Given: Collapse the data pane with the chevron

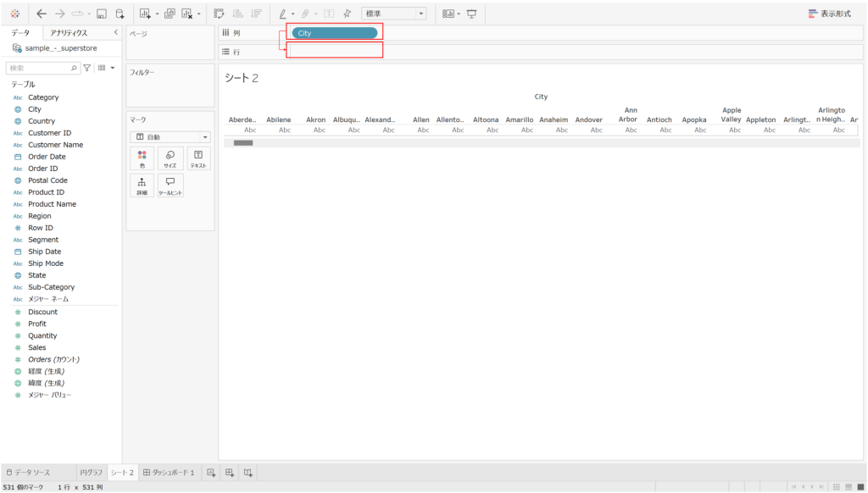Looking at the screenshot, I should 115,32.
